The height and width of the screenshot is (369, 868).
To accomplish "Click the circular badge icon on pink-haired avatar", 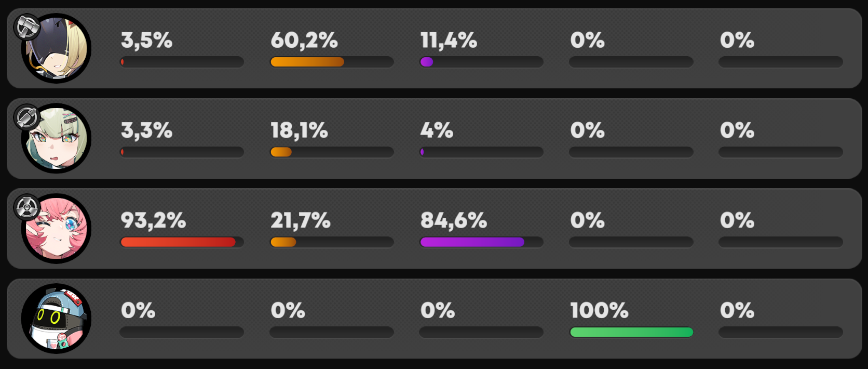I will (x=27, y=207).
